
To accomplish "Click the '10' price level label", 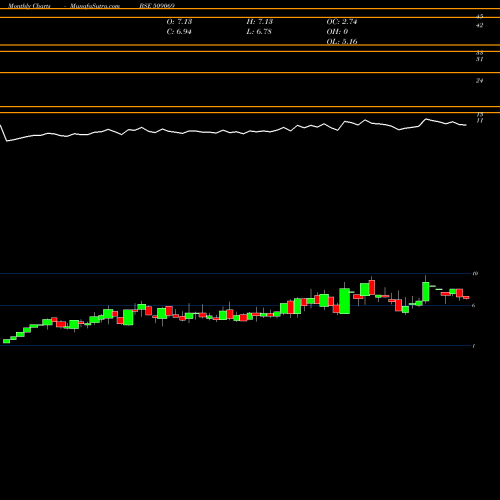I will 475,273.
